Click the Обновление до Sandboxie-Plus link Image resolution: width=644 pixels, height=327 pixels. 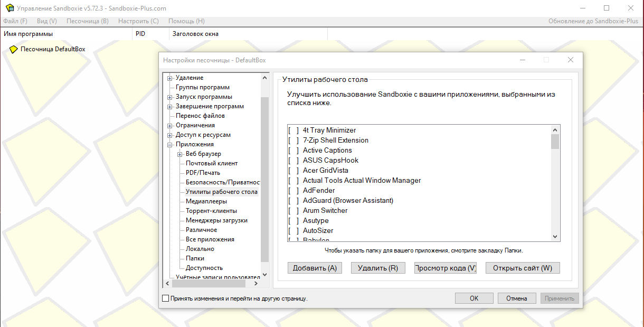pyautogui.click(x=593, y=21)
